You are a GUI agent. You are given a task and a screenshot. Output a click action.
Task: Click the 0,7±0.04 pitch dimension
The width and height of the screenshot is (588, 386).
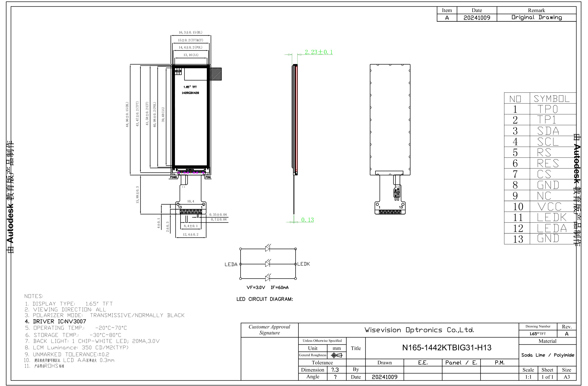219,219
